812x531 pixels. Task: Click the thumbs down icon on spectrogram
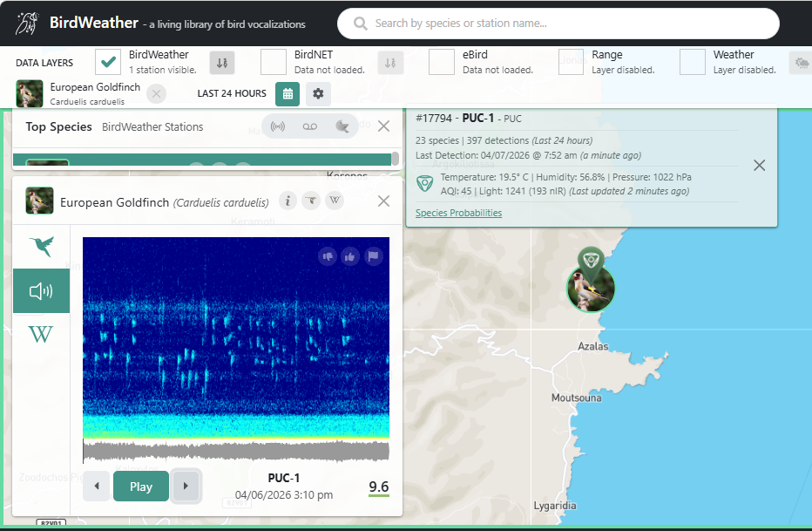(x=328, y=256)
